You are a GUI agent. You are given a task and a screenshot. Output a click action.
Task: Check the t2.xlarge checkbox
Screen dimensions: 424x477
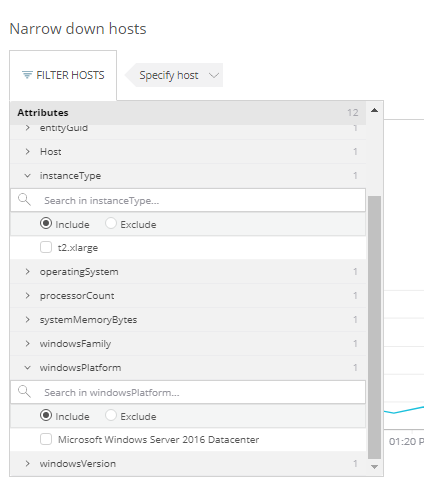46,247
